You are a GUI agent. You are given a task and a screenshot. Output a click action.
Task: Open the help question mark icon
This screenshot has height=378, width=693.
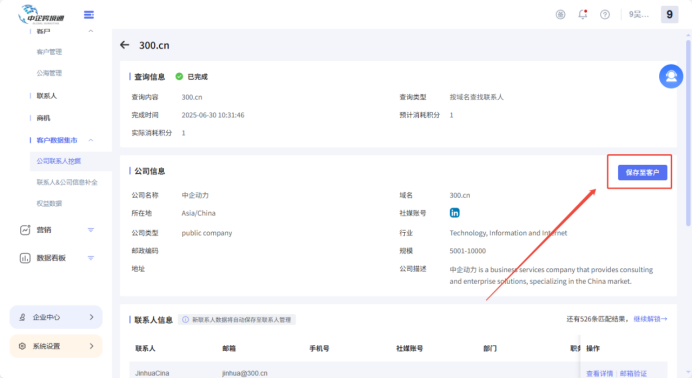[605, 15]
